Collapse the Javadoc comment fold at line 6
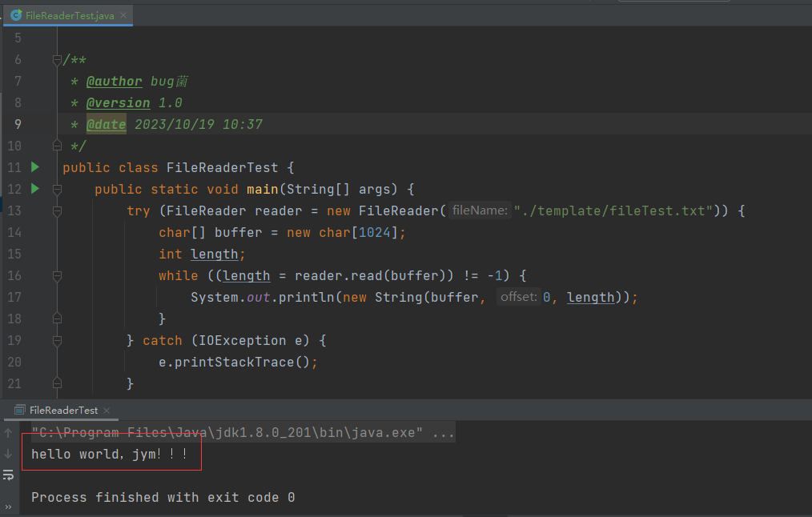 pyautogui.click(x=58, y=60)
